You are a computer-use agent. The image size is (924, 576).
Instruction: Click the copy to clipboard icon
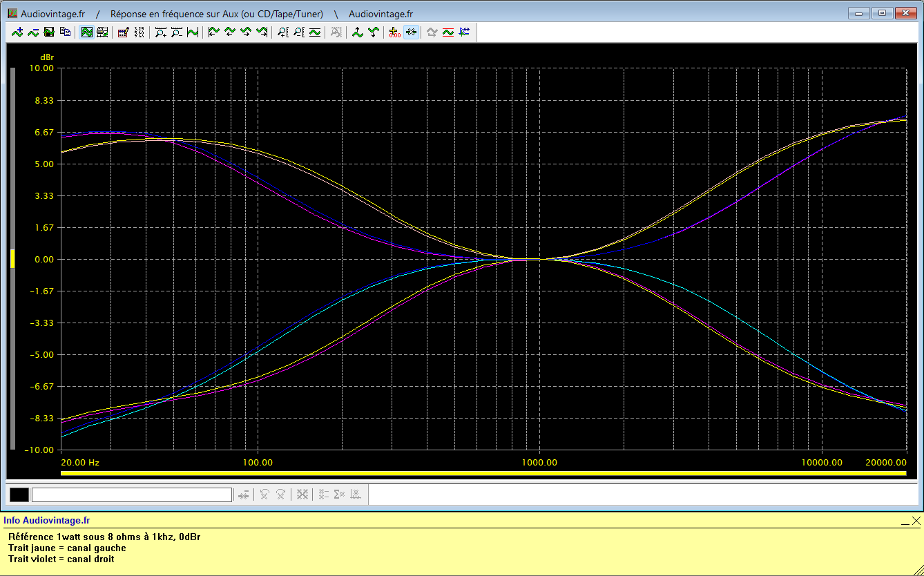click(x=65, y=32)
